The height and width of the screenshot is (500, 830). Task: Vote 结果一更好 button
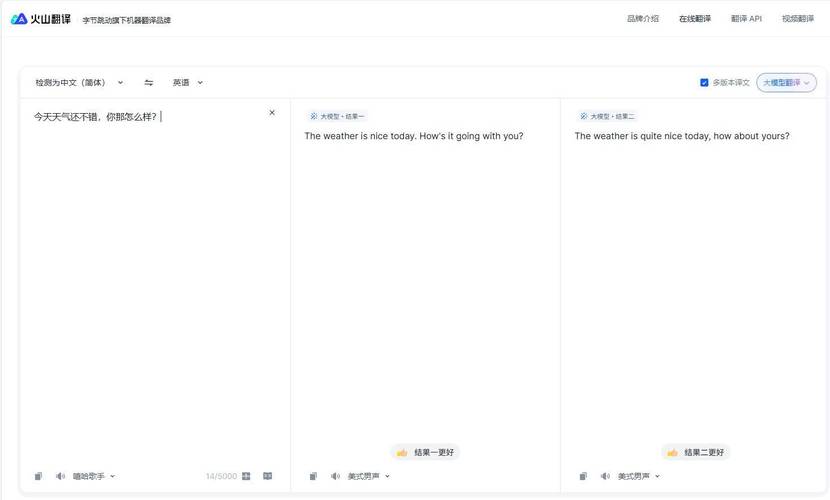(425, 452)
